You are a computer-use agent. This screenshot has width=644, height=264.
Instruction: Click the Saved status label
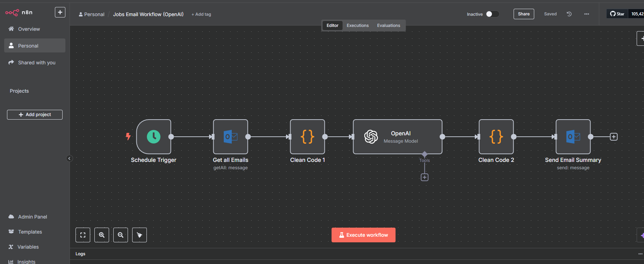550,14
